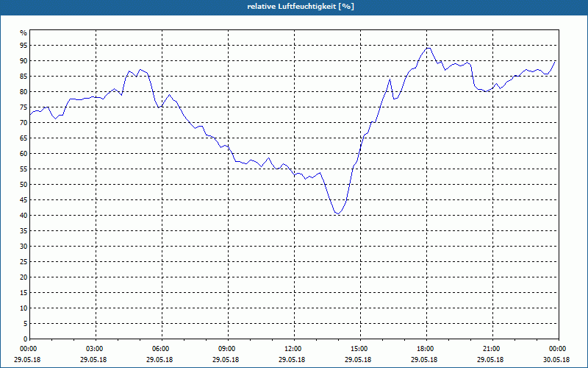Click the '12:00' x-axis time label
588x368 pixels.
click(292, 349)
